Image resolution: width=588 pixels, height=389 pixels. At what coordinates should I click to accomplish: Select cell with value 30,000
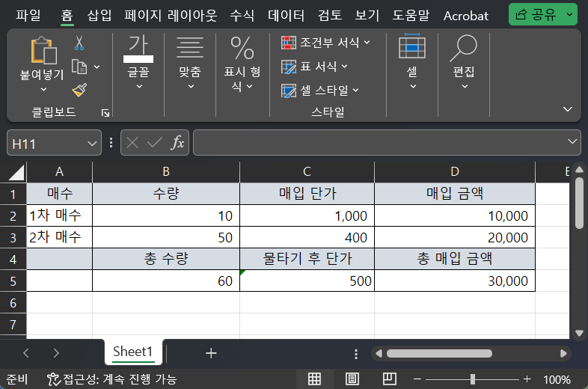click(455, 281)
